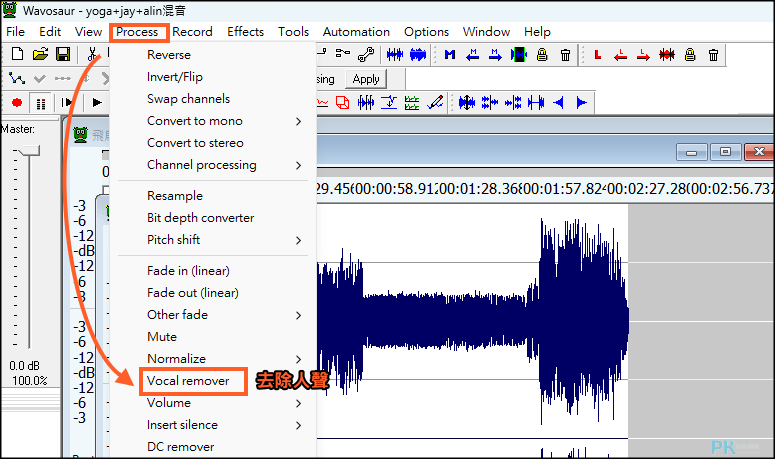Open the Edit menu

tap(50, 32)
